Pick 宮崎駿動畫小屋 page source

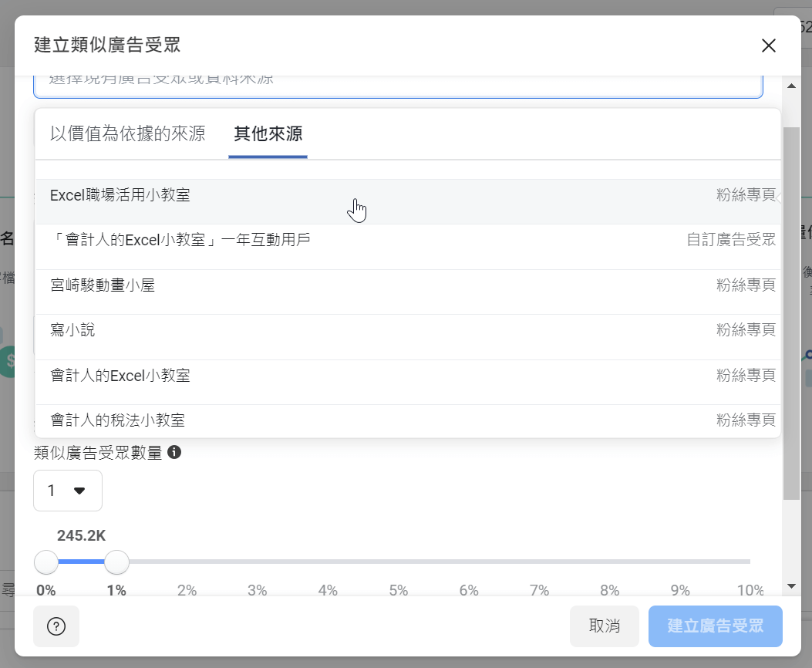[408, 292]
